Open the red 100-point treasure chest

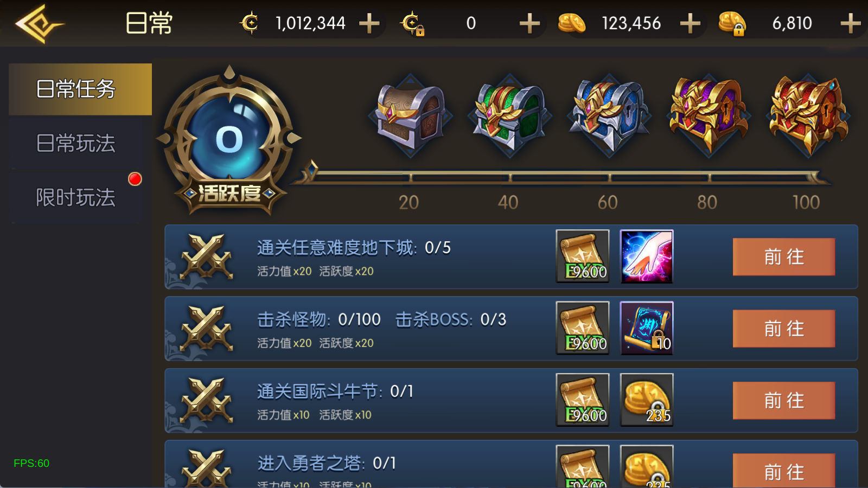tap(808, 115)
